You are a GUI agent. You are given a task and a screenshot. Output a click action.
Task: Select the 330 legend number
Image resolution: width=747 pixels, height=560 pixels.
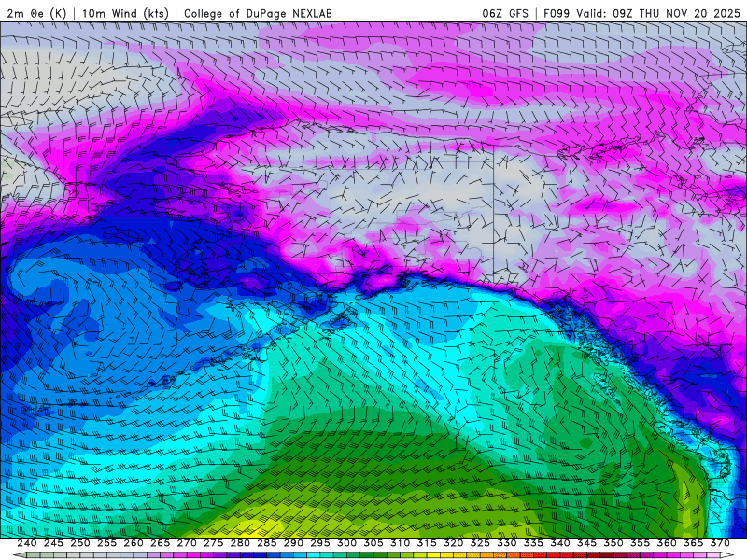pos(507,543)
